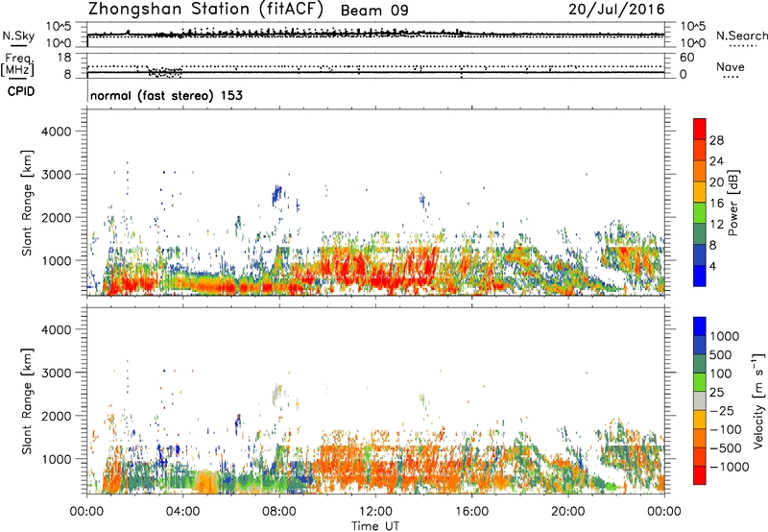Click the 'Slant Range [km]' label of power panel
Image resolution: width=768 pixels, height=532 pixels.
click(x=27, y=204)
